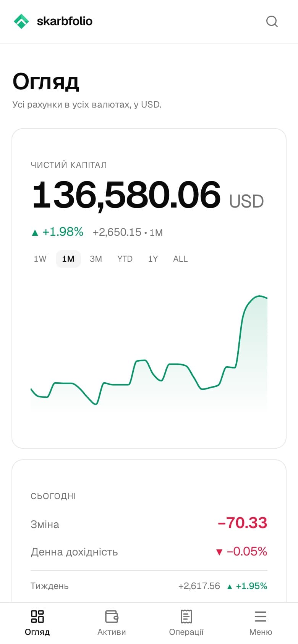Tap the Денна дохідність row label
The width and height of the screenshot is (298, 644).
[74, 552]
